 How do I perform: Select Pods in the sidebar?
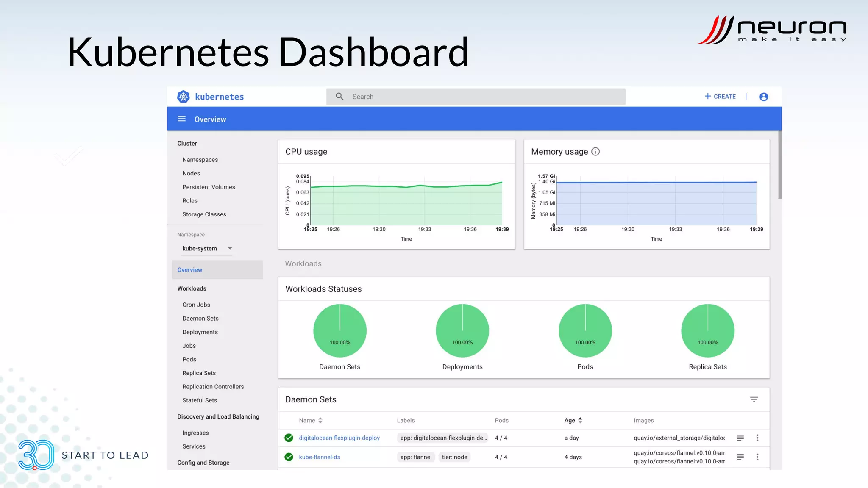pyautogui.click(x=189, y=359)
